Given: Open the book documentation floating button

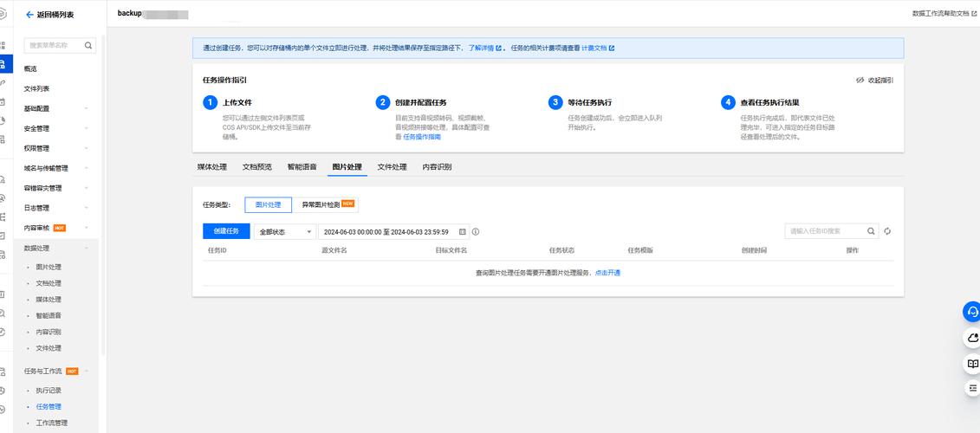Looking at the screenshot, I should [x=972, y=363].
